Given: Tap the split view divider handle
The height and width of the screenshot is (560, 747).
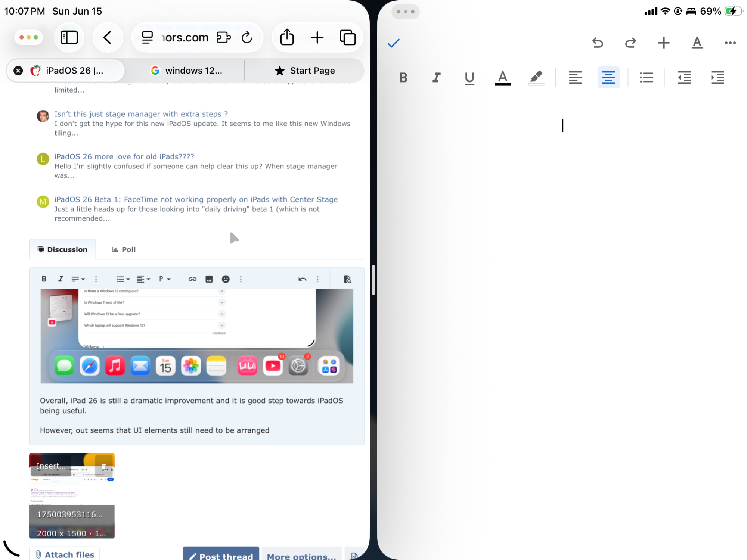Looking at the screenshot, I should [x=373, y=280].
